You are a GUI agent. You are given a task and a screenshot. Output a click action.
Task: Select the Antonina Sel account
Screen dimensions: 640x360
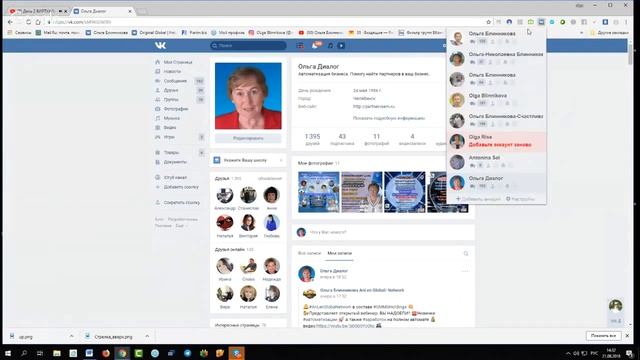[496, 162]
